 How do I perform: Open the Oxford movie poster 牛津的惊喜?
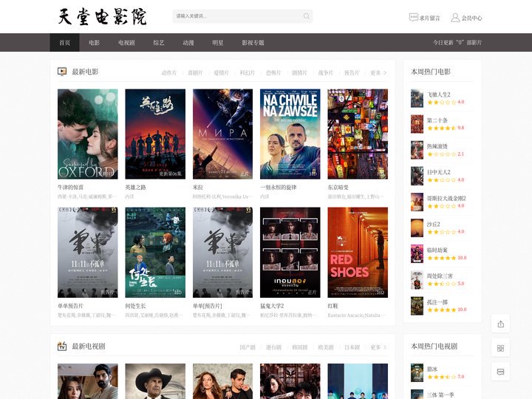coord(87,134)
